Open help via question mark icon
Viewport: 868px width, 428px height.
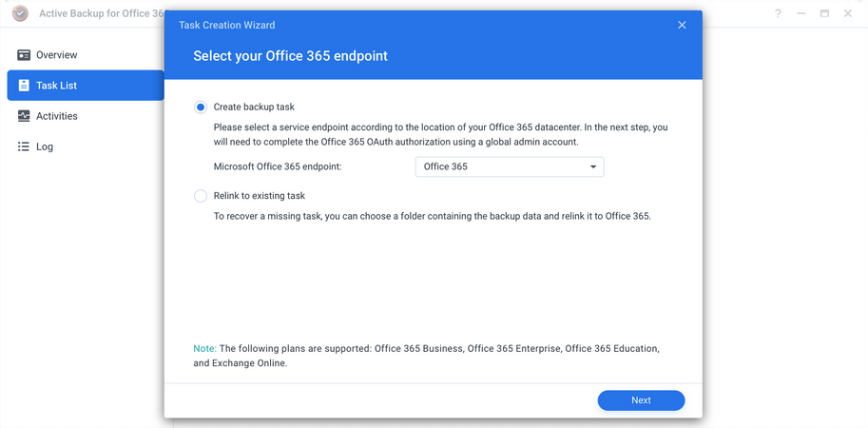pos(778,13)
